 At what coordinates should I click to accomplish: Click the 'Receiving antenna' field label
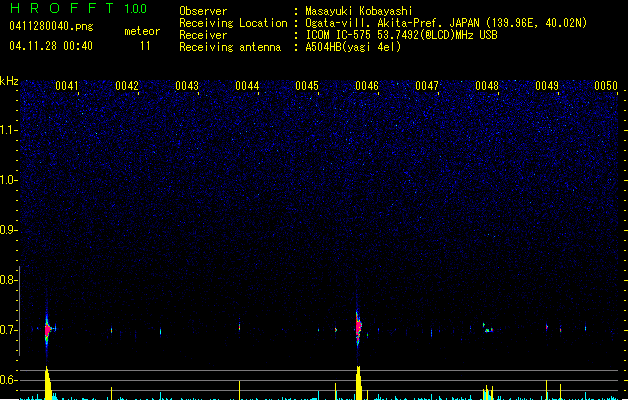[x=230, y=47]
